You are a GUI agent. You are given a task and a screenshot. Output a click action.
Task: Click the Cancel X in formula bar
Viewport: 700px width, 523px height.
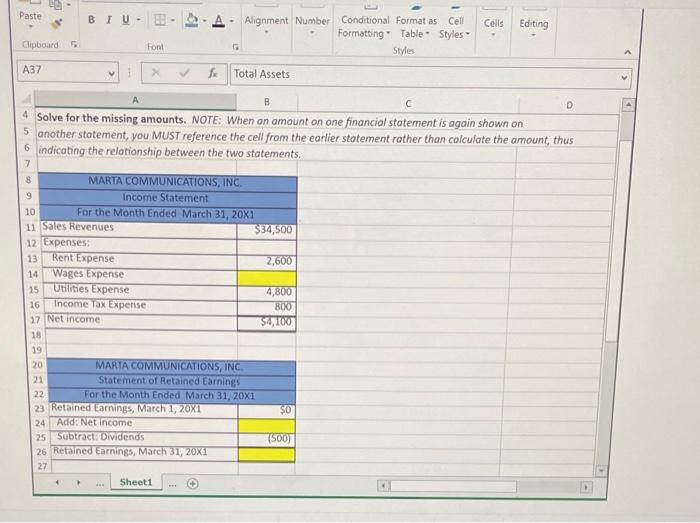point(155,72)
